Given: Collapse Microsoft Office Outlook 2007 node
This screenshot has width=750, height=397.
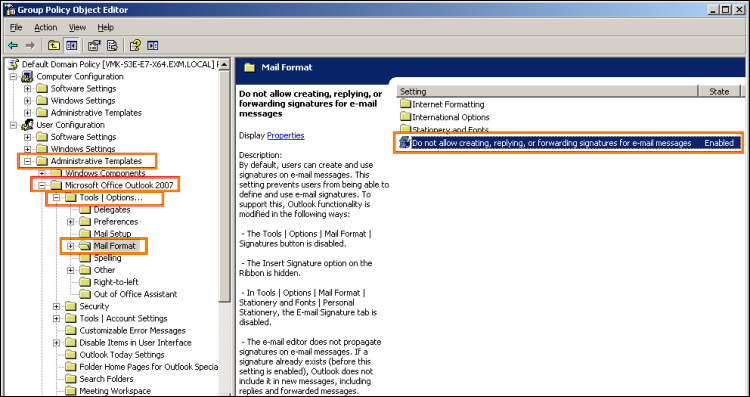Looking at the screenshot, I should 42,185.
